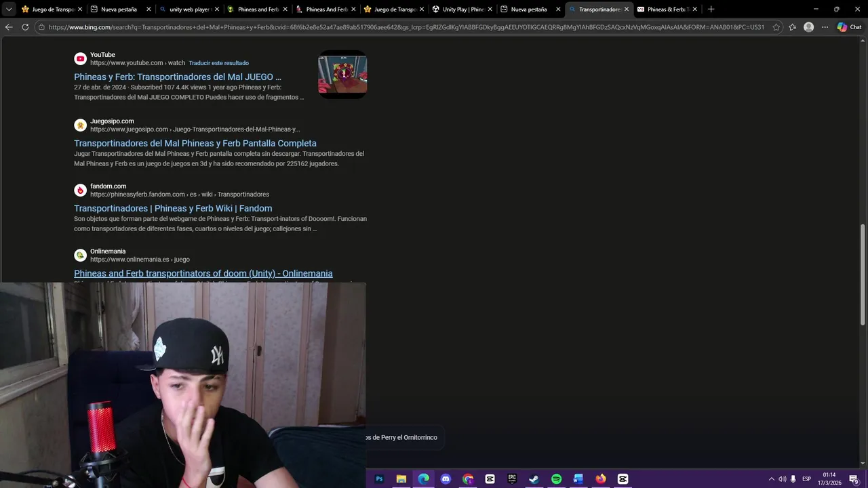Viewport: 868px width, 488px height.
Task: Click Traducir este resultado link
Action: click(218, 63)
